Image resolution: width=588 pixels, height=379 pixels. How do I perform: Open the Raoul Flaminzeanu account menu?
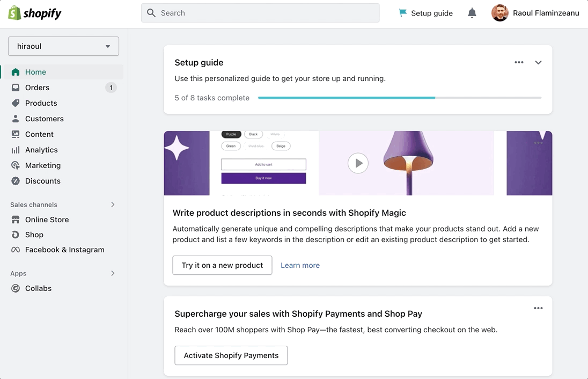tap(535, 13)
